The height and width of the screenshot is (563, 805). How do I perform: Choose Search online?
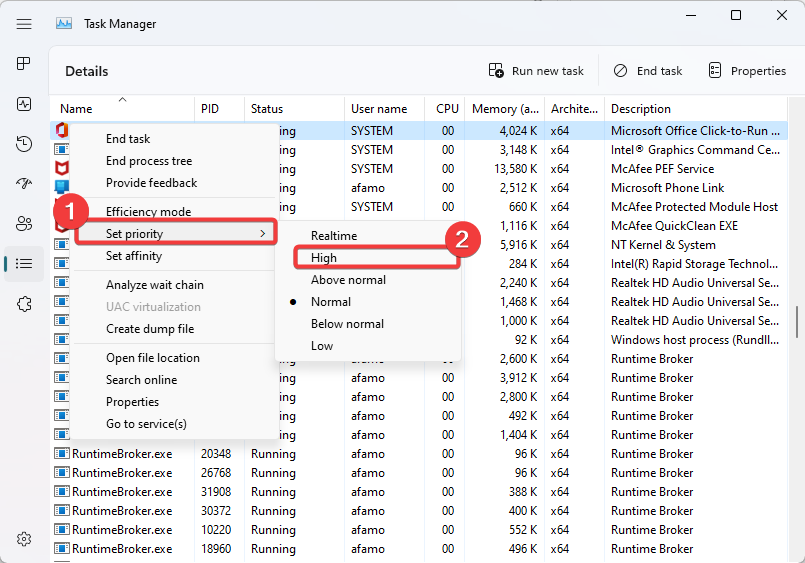(141, 380)
